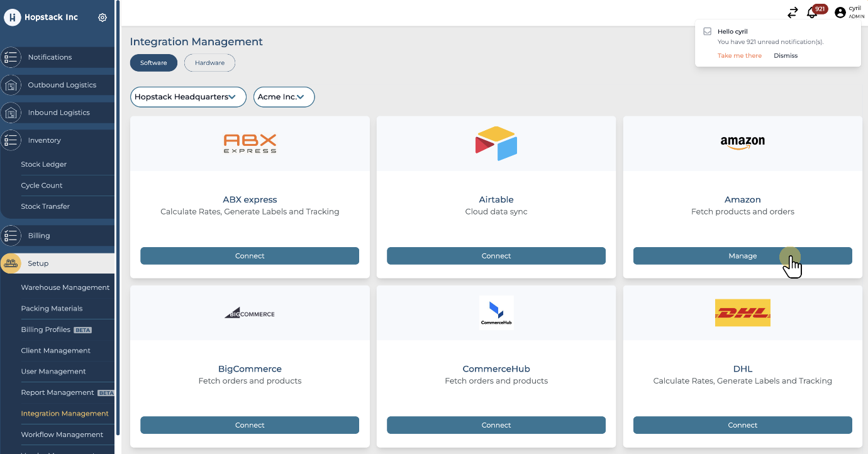Screen dimensions: 868x454
Task: Click the inbox icon in notification popup
Action: click(x=708, y=31)
